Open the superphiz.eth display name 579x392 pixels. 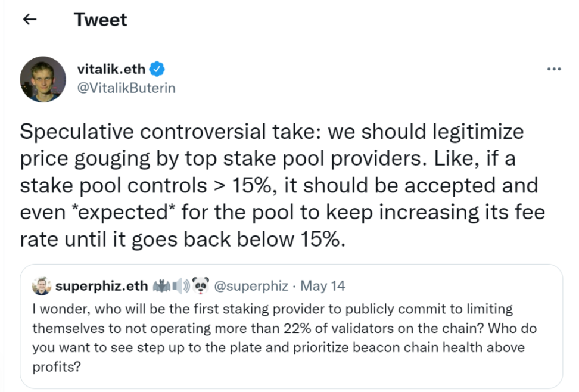tap(101, 286)
